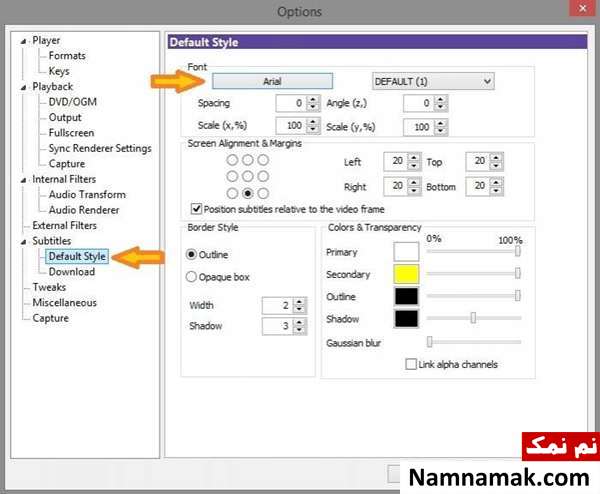
Task: Select Default Style under Subtitles
Action: [x=77, y=256]
